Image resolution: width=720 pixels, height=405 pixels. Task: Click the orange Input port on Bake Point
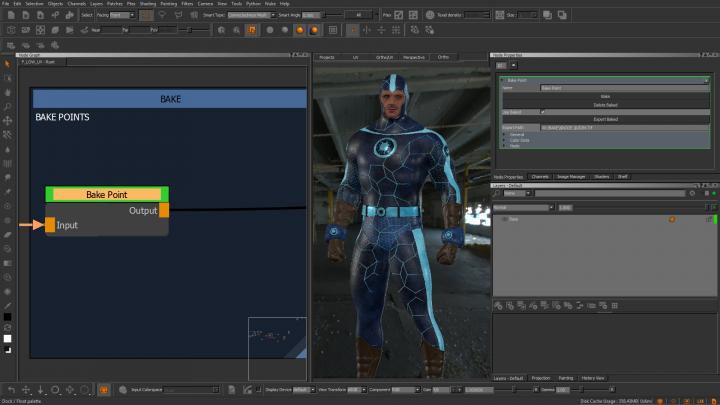point(50,225)
